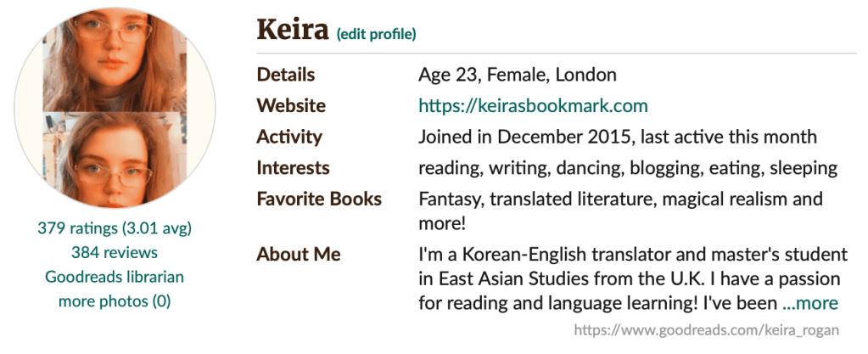This screenshot has height=354, width=868.
Task: Click the goodreads.com/keira_rogan URL caption
Action: (x=707, y=330)
